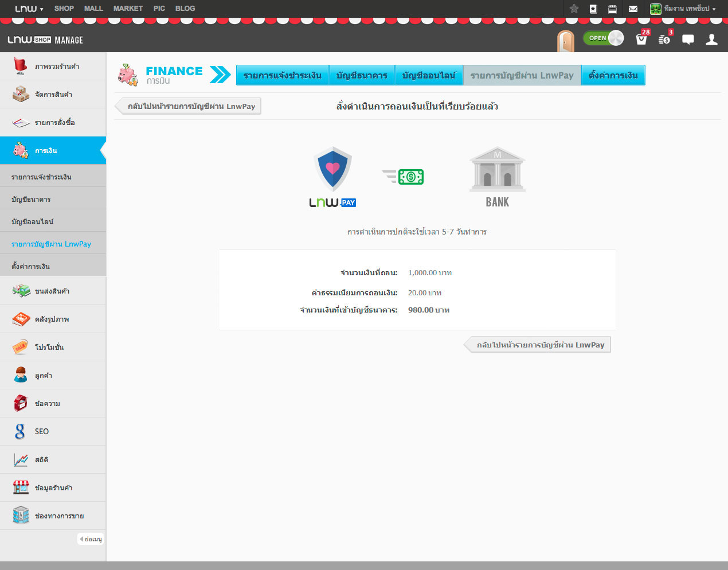This screenshot has height=570, width=728.
Task: Click the user profile silhouette icon
Action: (711, 39)
